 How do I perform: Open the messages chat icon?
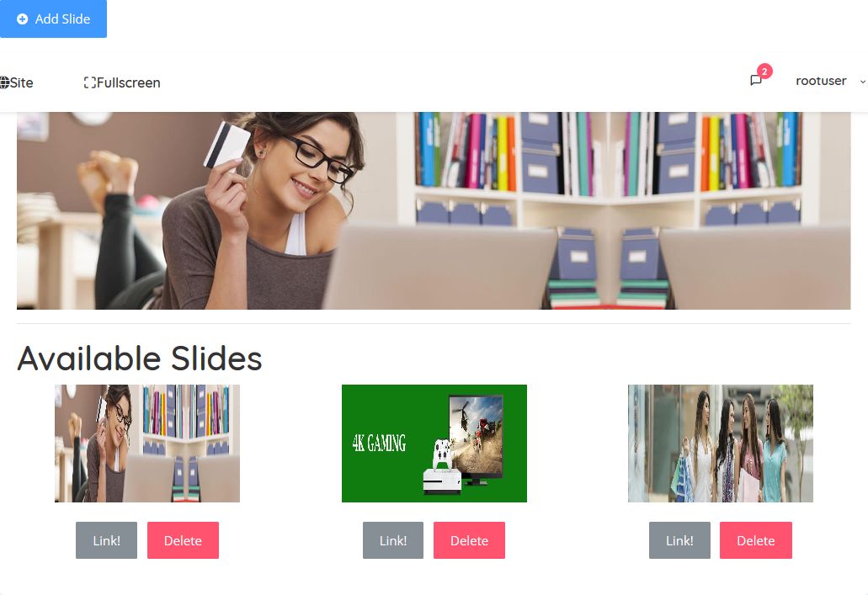pyautogui.click(x=756, y=80)
